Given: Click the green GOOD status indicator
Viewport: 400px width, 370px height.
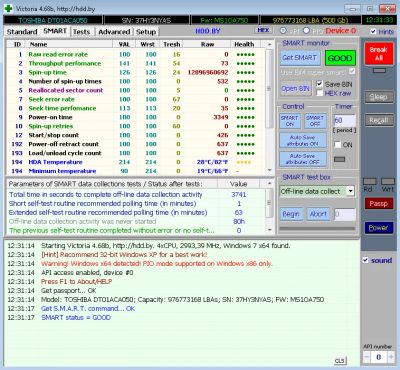Looking at the screenshot, I should [x=340, y=58].
